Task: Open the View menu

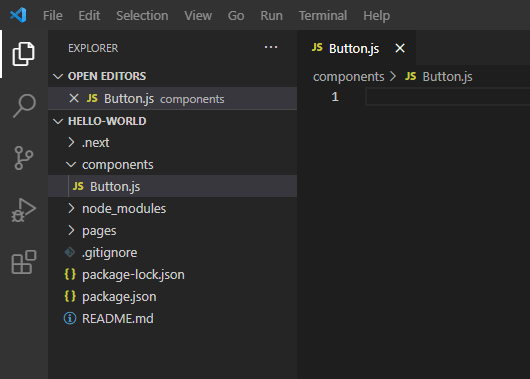Action: pyautogui.click(x=198, y=16)
